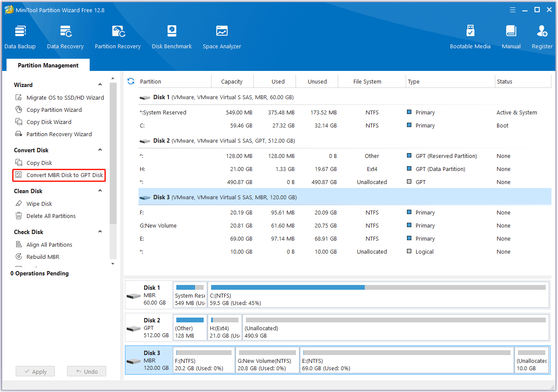Collapse the Check Disk section

click(x=100, y=232)
